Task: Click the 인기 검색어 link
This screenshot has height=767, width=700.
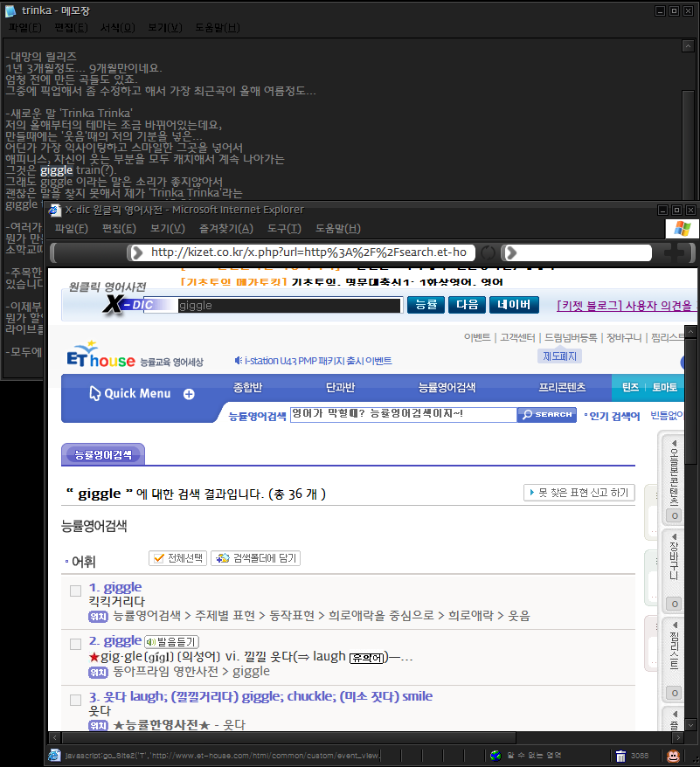Action: coord(614,417)
